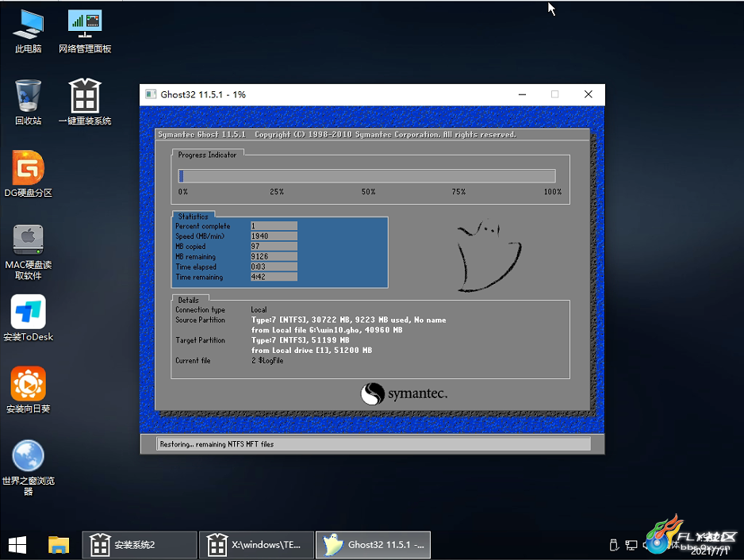The width and height of the screenshot is (744, 560).
Task: Select the 世界之窗浏览器 browser icon
Action: 28,467
